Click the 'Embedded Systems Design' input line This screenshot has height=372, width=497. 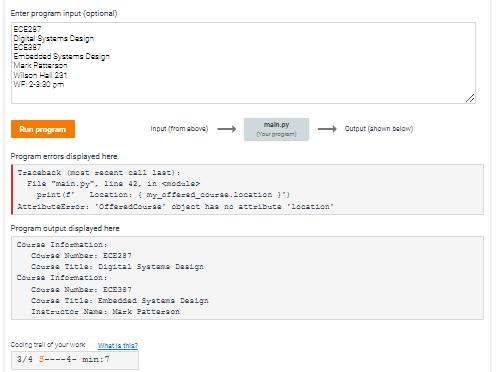click(x=62, y=56)
